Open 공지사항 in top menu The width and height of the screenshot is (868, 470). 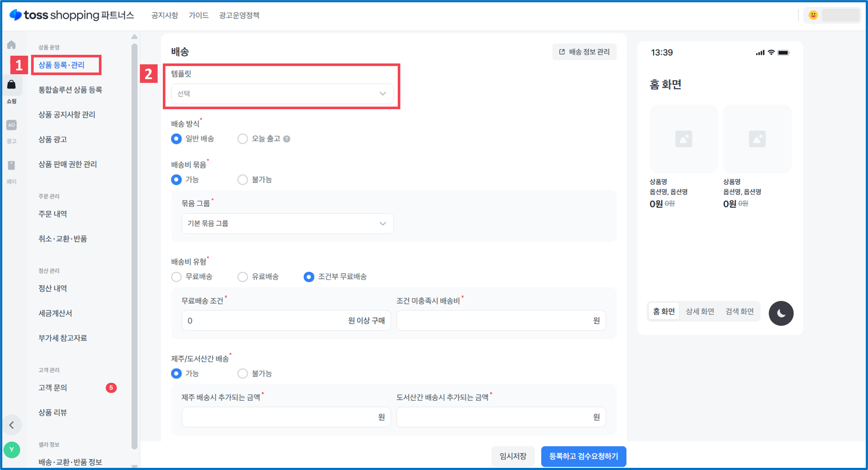(165, 15)
